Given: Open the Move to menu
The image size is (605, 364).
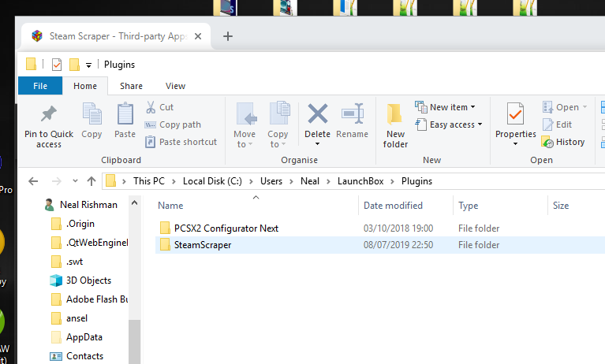Looking at the screenshot, I should coord(245,125).
